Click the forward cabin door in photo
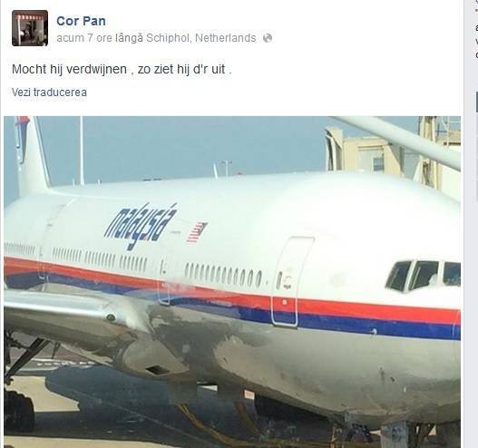The image size is (478, 448). (x=293, y=281)
